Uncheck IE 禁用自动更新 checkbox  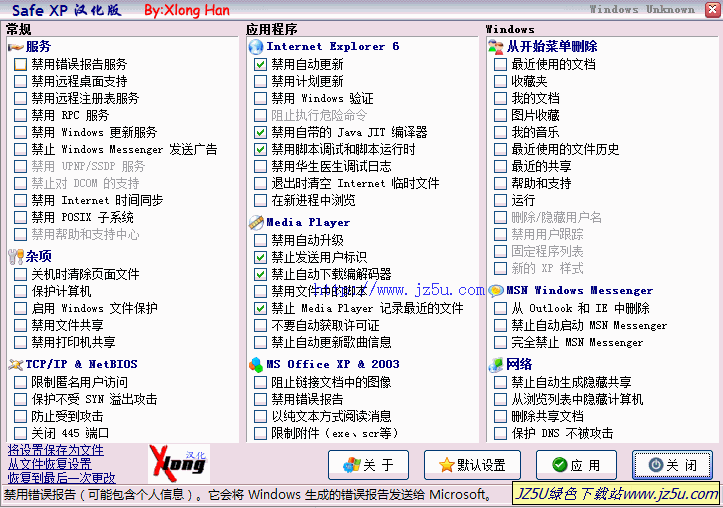tap(261, 65)
